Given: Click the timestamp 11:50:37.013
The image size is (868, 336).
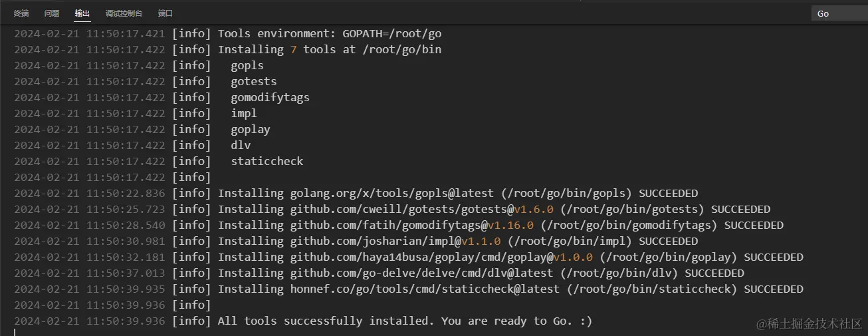Looking at the screenshot, I should (126, 273).
